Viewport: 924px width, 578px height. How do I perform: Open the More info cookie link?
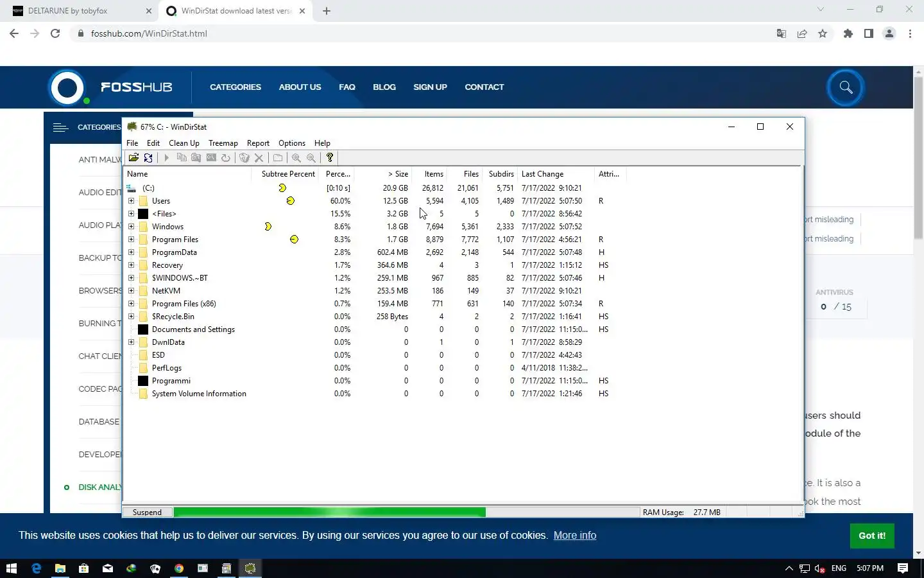[x=575, y=536]
